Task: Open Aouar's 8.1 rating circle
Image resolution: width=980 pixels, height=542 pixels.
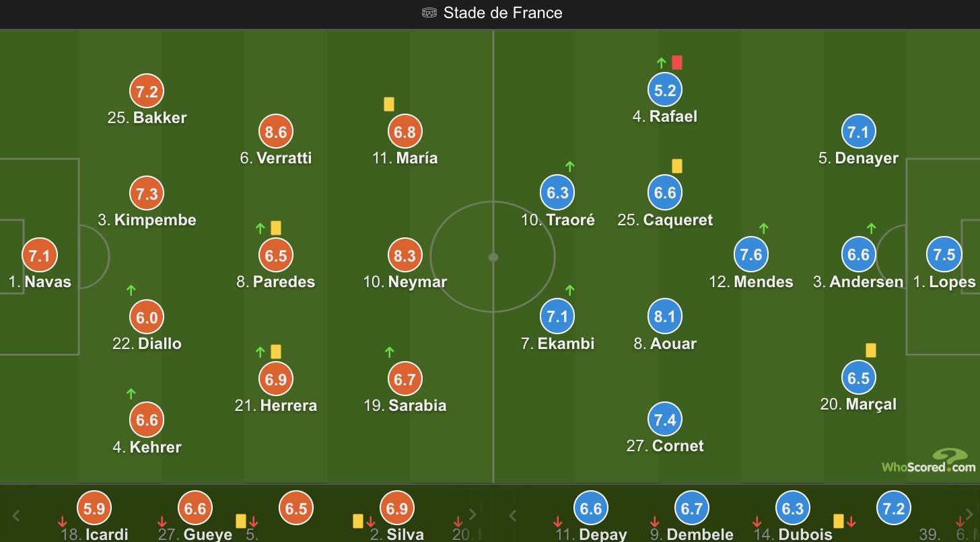Action: 665,317
